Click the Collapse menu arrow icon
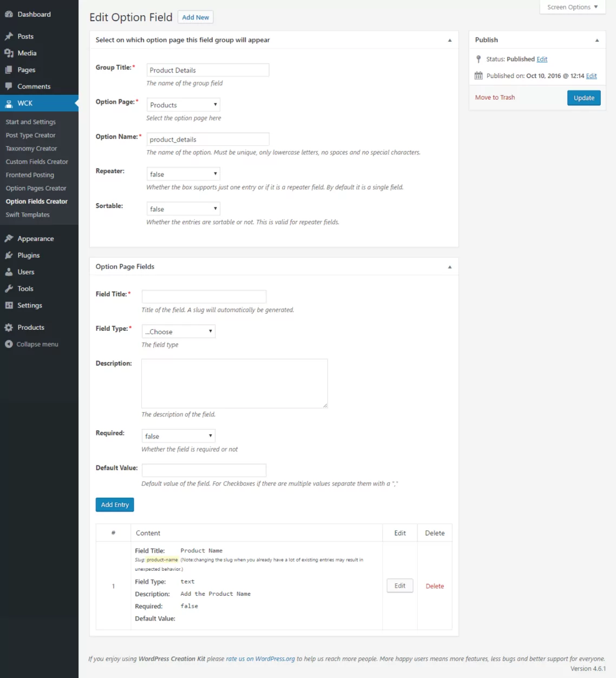 (x=9, y=344)
